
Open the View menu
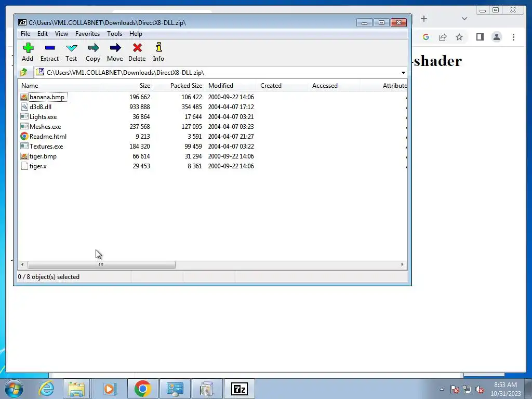61,34
